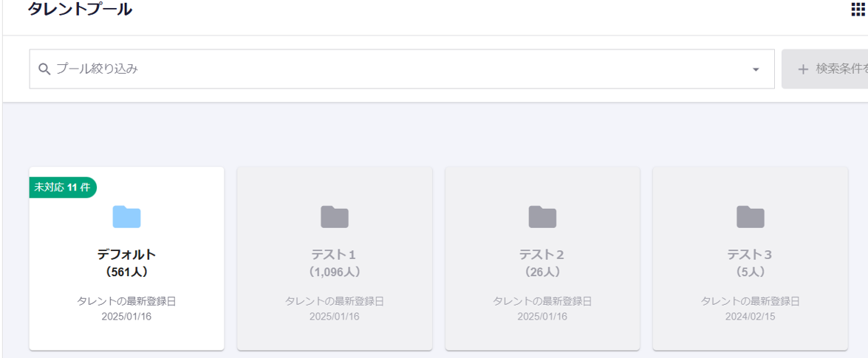Click the (26人) count on テスト2
The image size is (868, 358).
542,272
